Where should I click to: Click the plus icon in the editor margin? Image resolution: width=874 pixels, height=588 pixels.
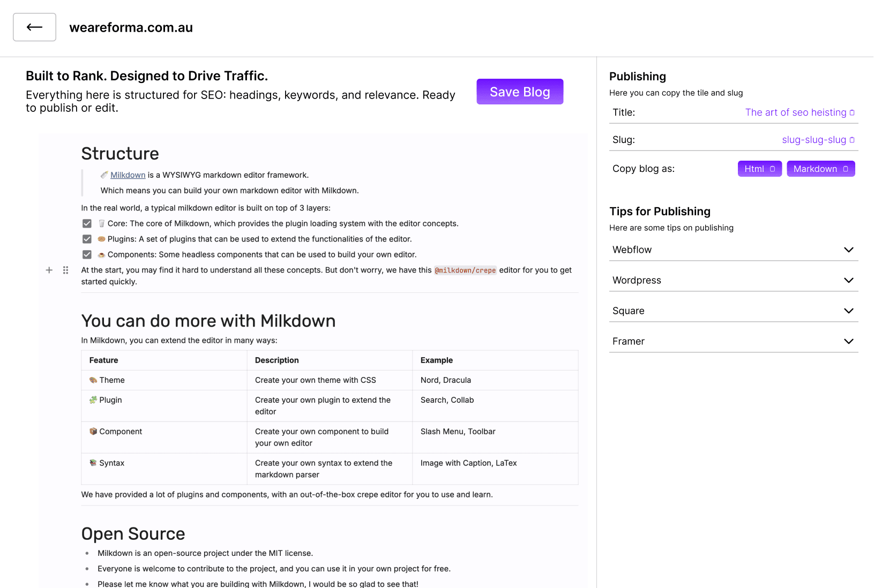pyautogui.click(x=49, y=270)
